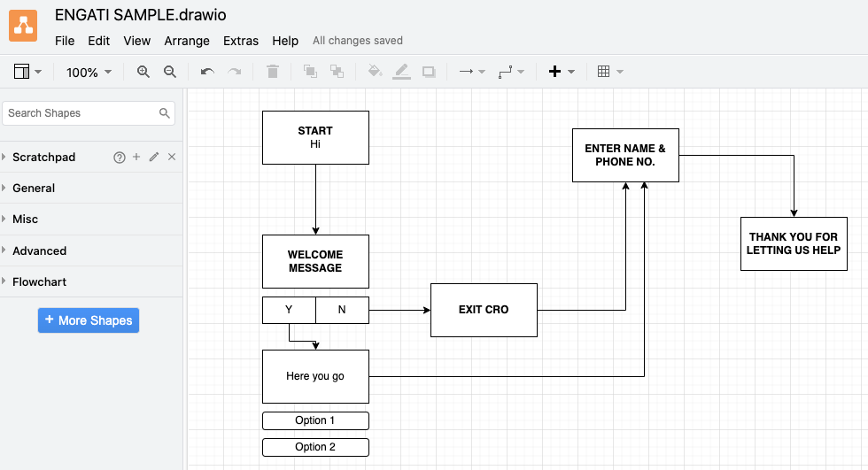Click the Line Color pencil icon

pyautogui.click(x=401, y=72)
